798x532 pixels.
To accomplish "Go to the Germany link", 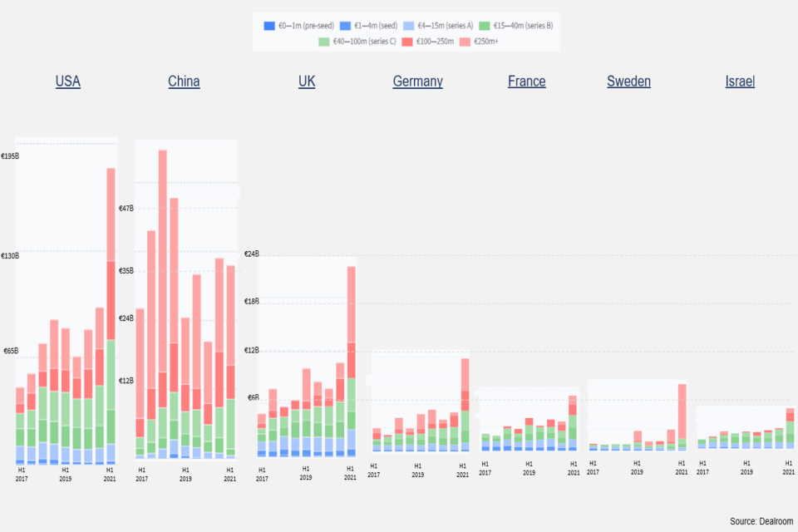I will 417,81.
